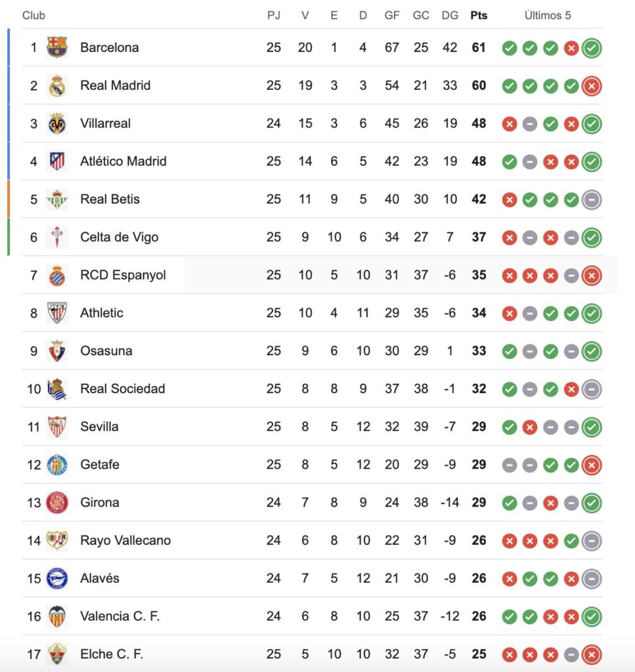Open the Real Betis crest icon
The image size is (635, 672).
(57, 199)
